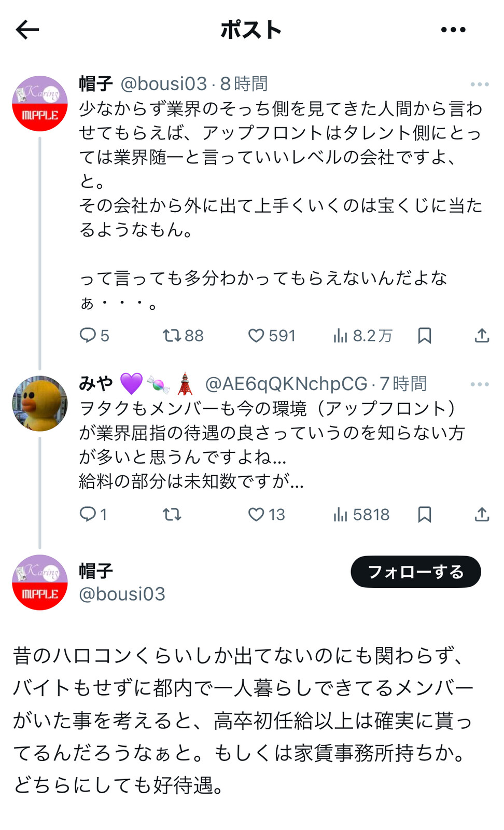Open more options on first 帽子 post
This screenshot has height=830, width=504.
pyautogui.click(x=479, y=84)
